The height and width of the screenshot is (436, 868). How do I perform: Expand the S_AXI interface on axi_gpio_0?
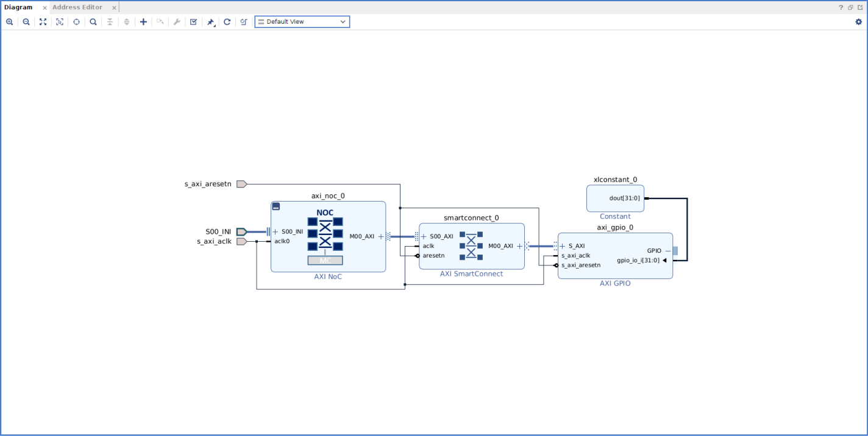tap(562, 246)
